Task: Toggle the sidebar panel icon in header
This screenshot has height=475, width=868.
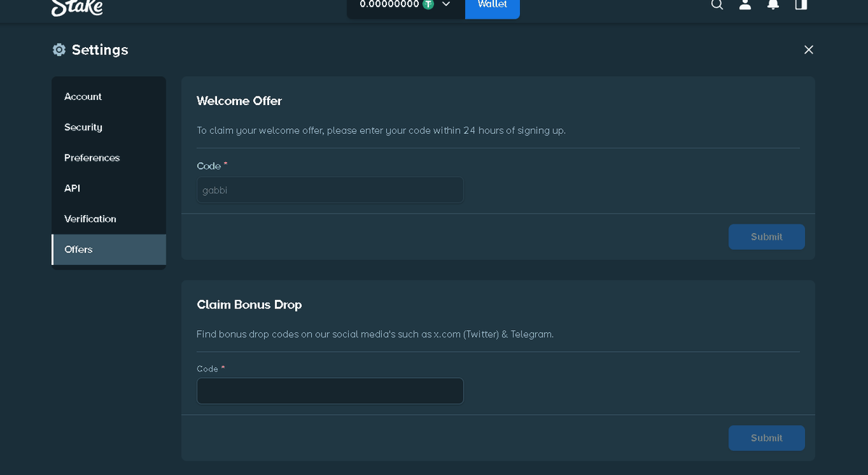Action: (801, 4)
